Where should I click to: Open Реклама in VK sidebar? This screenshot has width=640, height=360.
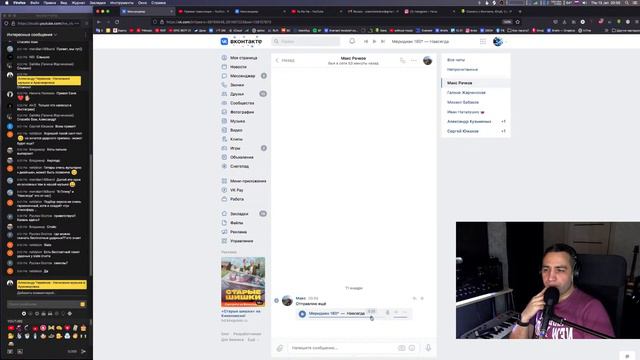click(238, 232)
